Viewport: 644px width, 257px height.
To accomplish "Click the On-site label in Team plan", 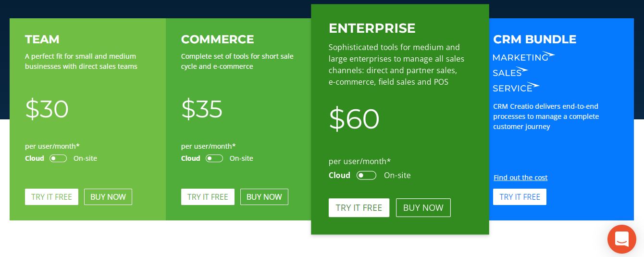I will [85, 158].
